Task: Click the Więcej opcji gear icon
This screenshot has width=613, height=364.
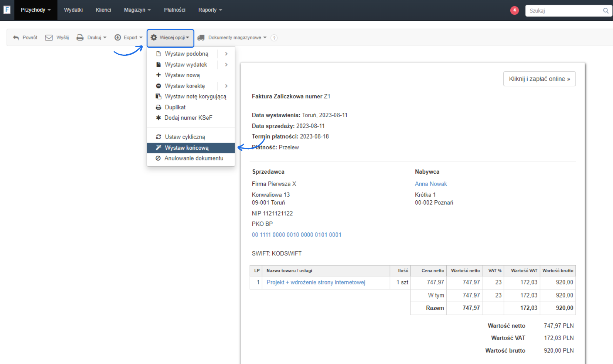Action: point(154,38)
